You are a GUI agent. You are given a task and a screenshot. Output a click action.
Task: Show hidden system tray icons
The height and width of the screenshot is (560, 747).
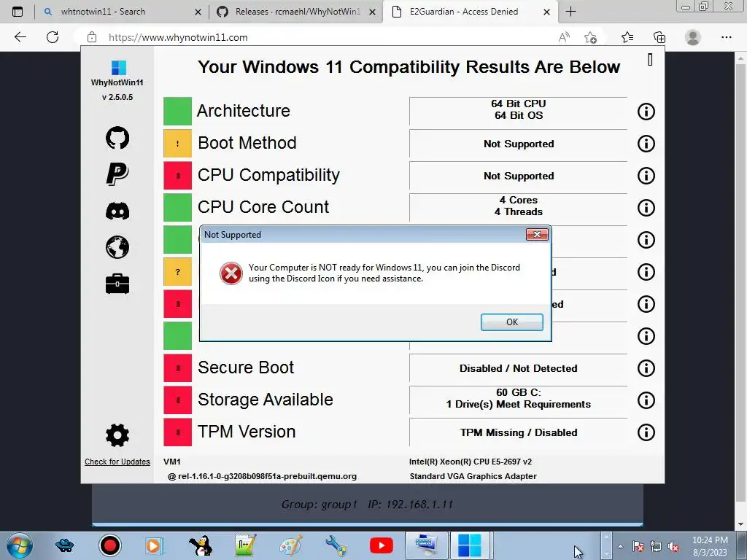pos(620,546)
